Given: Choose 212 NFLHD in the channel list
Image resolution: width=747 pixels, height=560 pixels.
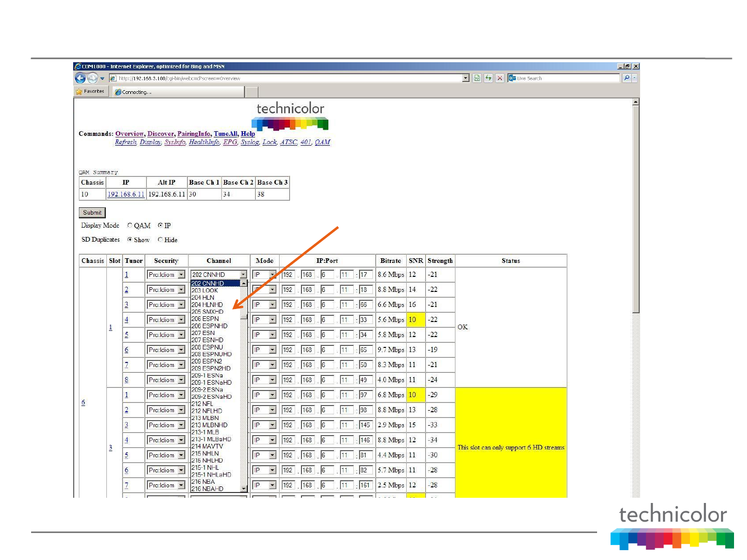Looking at the screenshot, I should (206, 411).
